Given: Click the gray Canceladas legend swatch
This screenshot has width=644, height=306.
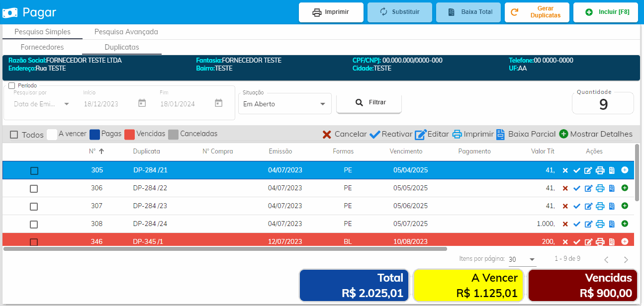Looking at the screenshot, I should pyautogui.click(x=173, y=134).
